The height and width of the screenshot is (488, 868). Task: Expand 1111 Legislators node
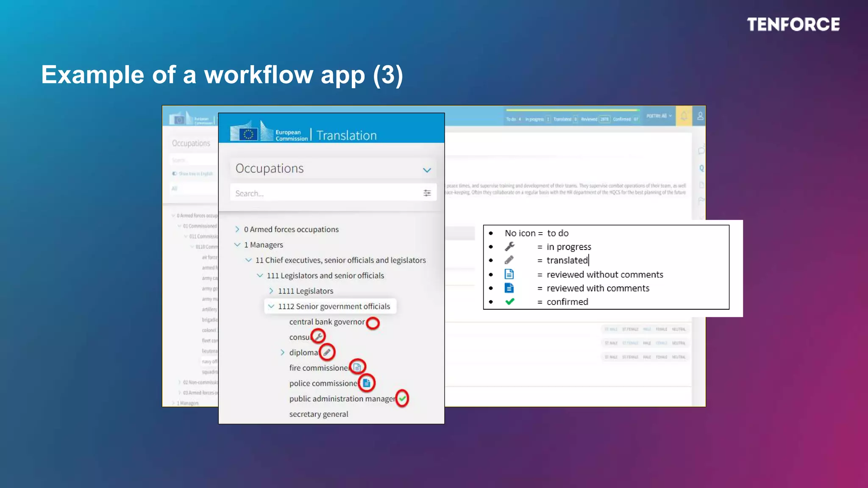point(271,291)
